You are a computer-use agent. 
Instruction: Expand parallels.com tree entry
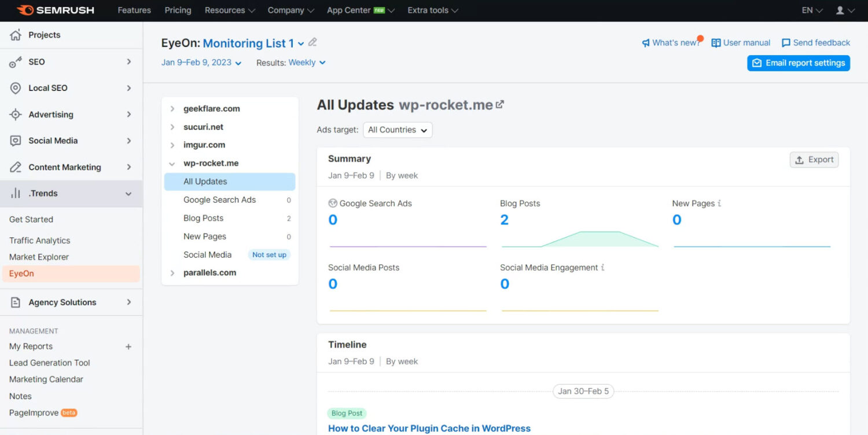click(x=172, y=273)
